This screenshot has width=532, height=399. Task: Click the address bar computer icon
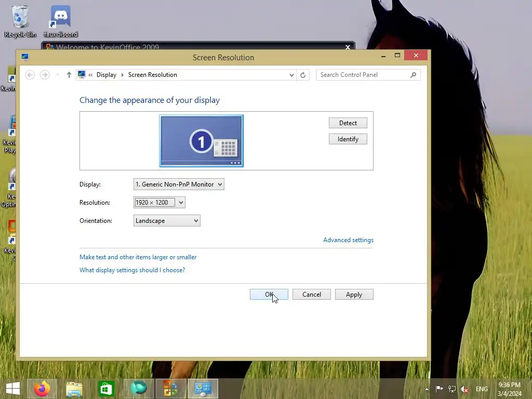82,74
